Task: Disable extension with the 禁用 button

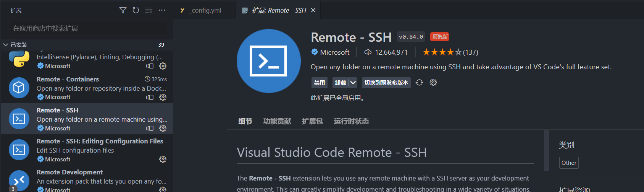Action: pos(319,83)
